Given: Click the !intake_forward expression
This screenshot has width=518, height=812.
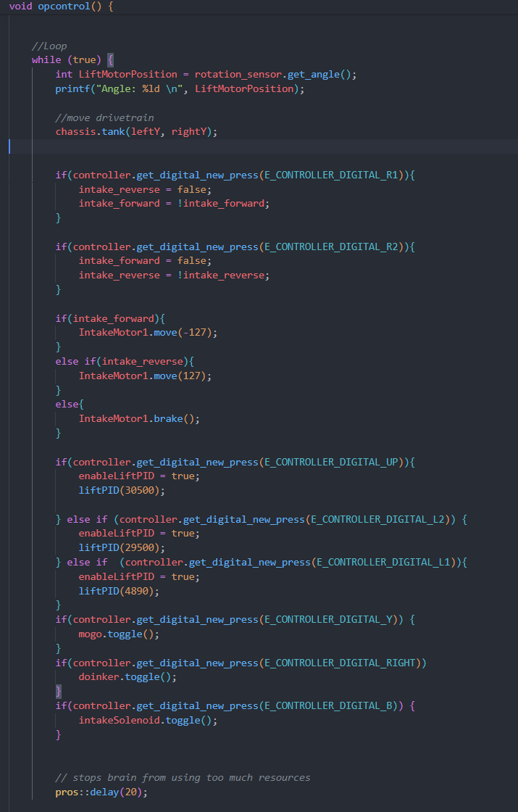Looking at the screenshot, I should 220,204.
